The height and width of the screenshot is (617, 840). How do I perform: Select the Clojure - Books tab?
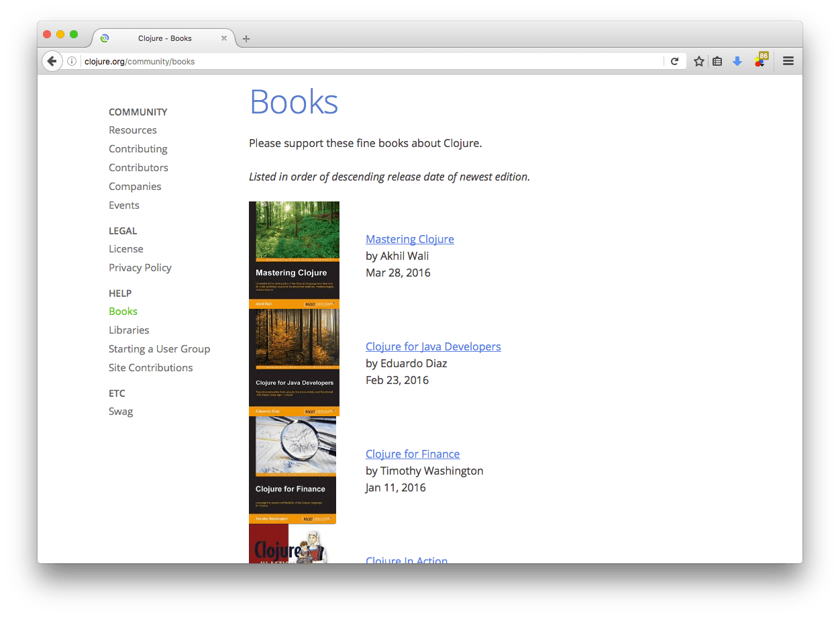click(164, 38)
